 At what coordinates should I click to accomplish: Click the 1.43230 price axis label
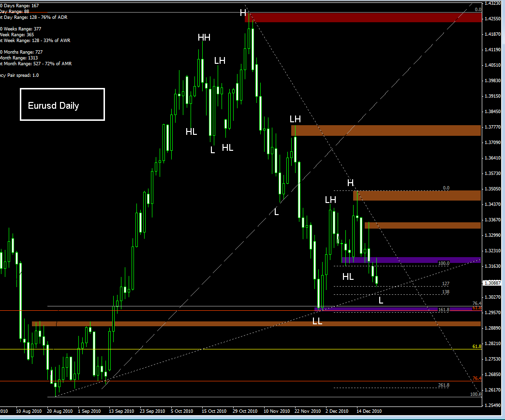(x=493, y=3)
